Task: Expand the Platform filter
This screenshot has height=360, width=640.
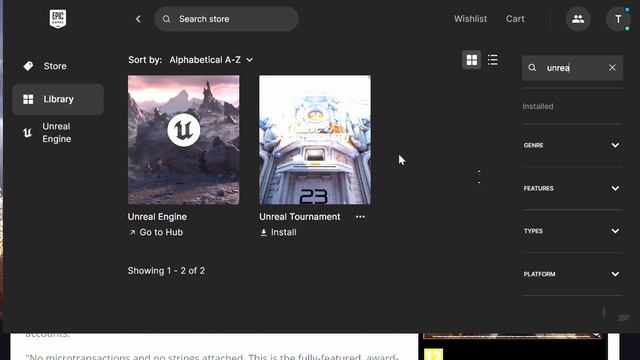Action: (x=572, y=274)
